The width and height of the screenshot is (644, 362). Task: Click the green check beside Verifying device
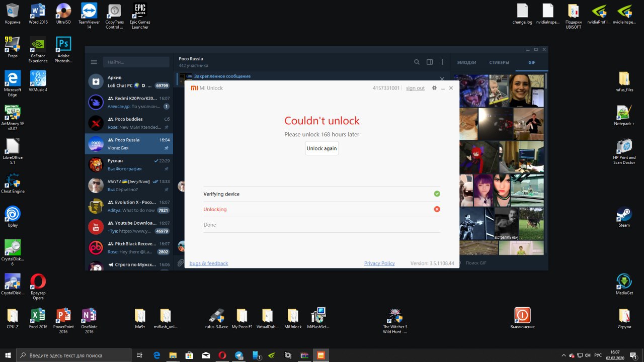(437, 194)
